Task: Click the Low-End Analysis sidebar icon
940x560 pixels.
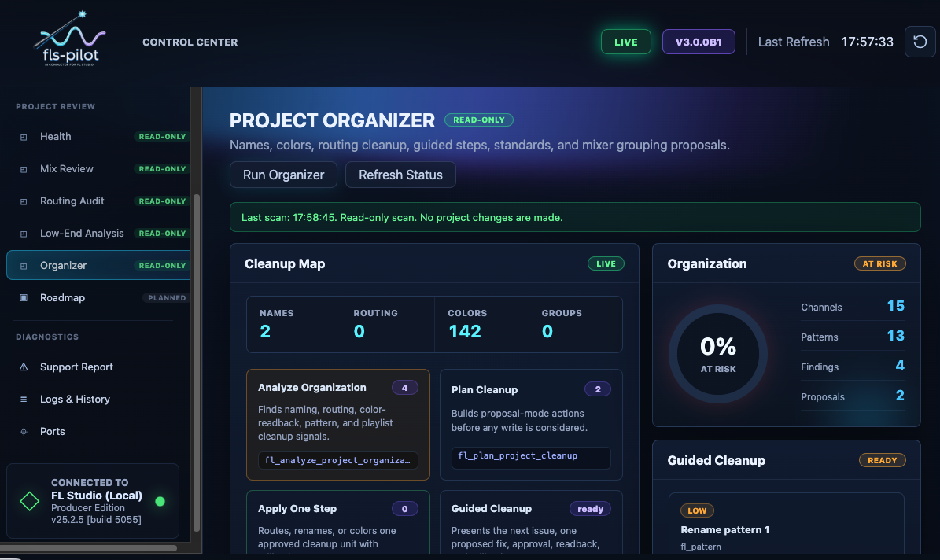Action: (24, 234)
